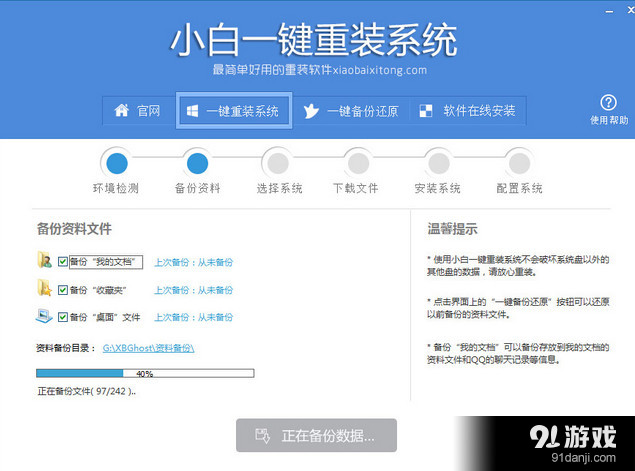Screen dimensions: 635x471
Task: Click the 选择系统 step circle
Action: click(x=278, y=163)
